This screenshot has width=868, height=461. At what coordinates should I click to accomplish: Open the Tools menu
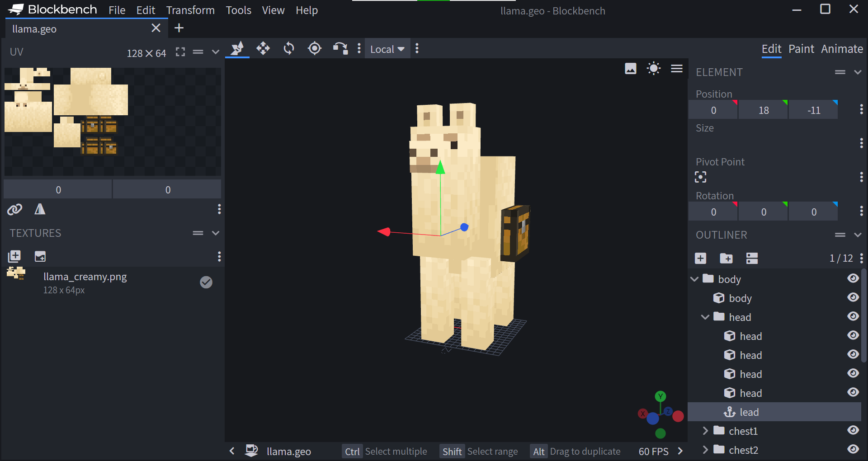click(238, 10)
